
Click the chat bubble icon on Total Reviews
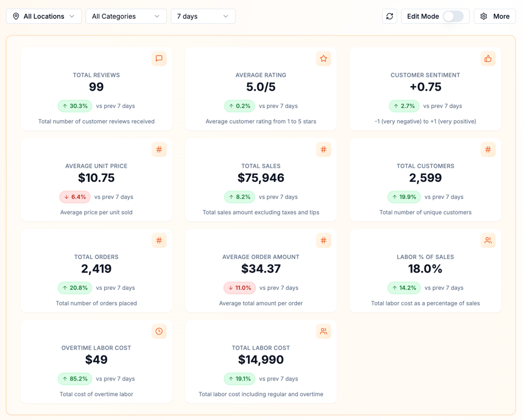159,59
